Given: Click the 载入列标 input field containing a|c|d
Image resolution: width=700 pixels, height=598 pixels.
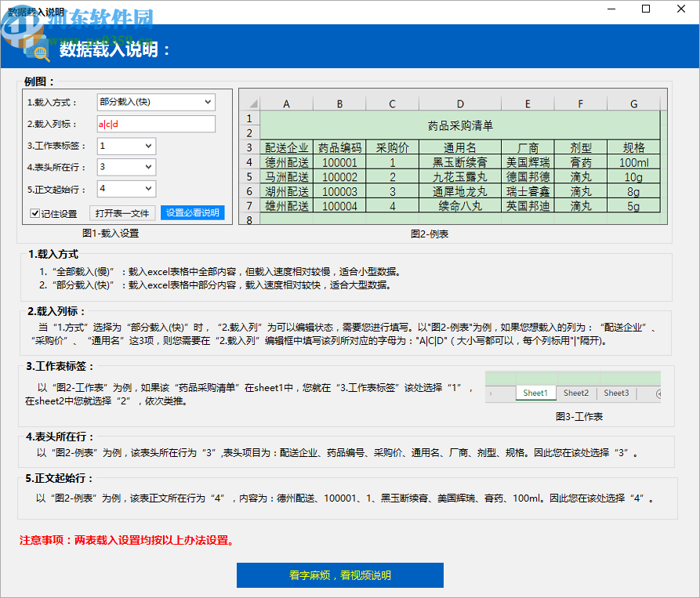Looking at the screenshot, I should (x=155, y=124).
